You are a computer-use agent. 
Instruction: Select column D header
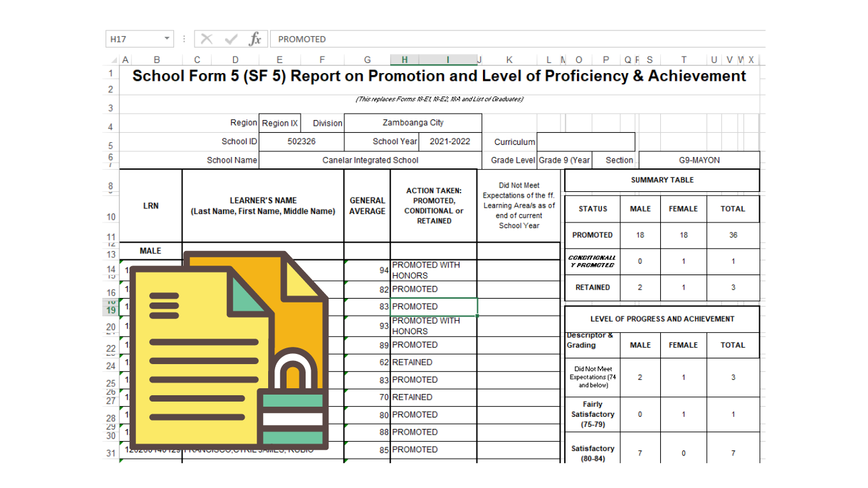pyautogui.click(x=235, y=60)
